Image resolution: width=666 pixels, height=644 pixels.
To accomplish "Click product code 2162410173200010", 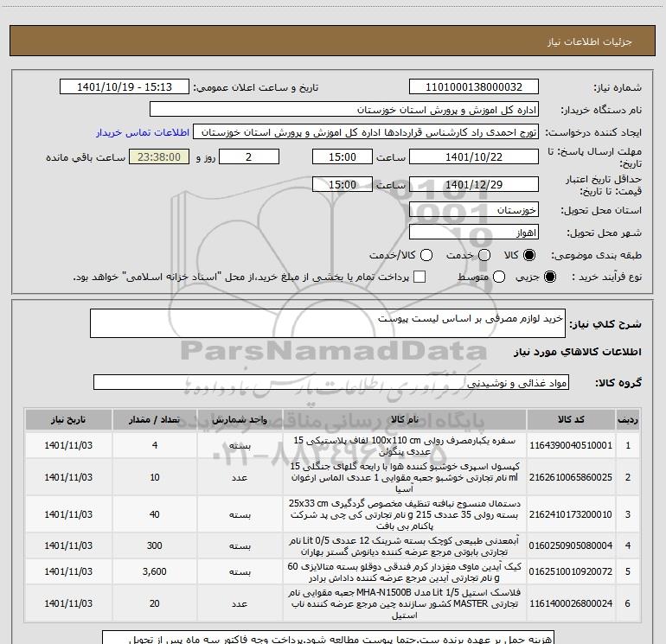I will 571,514.
